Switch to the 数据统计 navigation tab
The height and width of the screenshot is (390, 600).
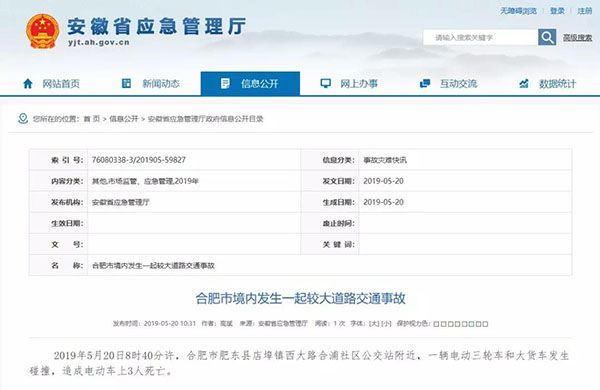pos(548,83)
